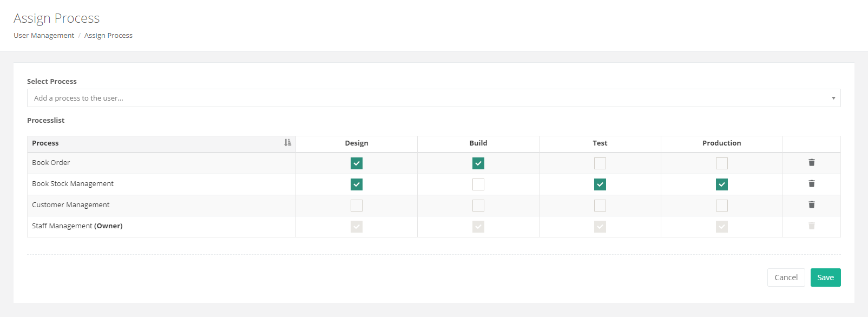Click the Build column header

coord(478,143)
